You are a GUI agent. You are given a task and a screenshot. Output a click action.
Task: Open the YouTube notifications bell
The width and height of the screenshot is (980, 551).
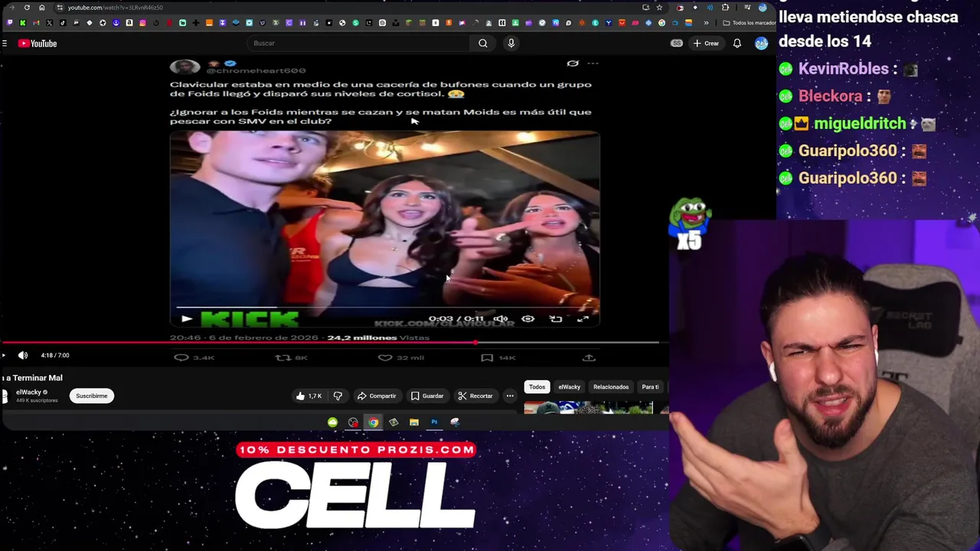737,44
